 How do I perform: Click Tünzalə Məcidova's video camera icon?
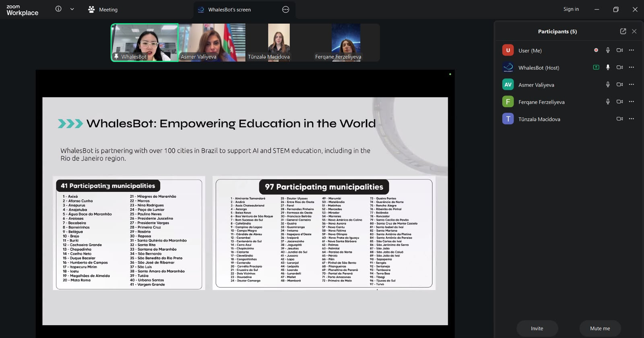pyautogui.click(x=620, y=119)
